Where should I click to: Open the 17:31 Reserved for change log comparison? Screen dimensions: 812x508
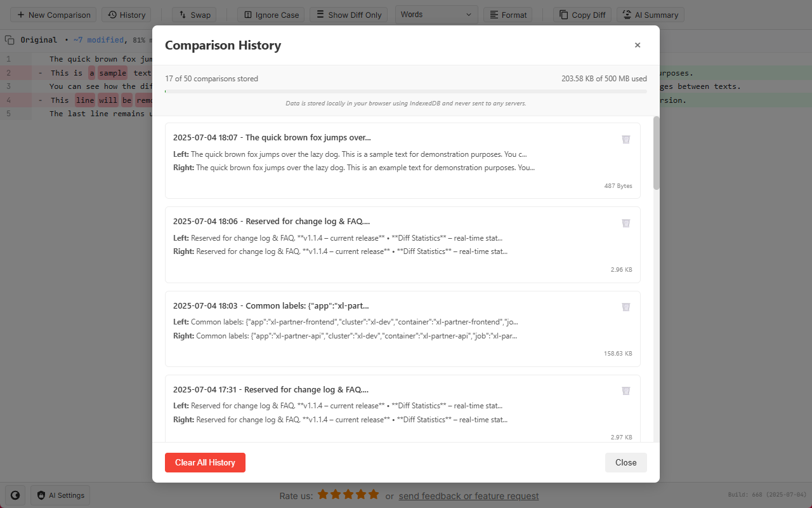click(x=402, y=408)
